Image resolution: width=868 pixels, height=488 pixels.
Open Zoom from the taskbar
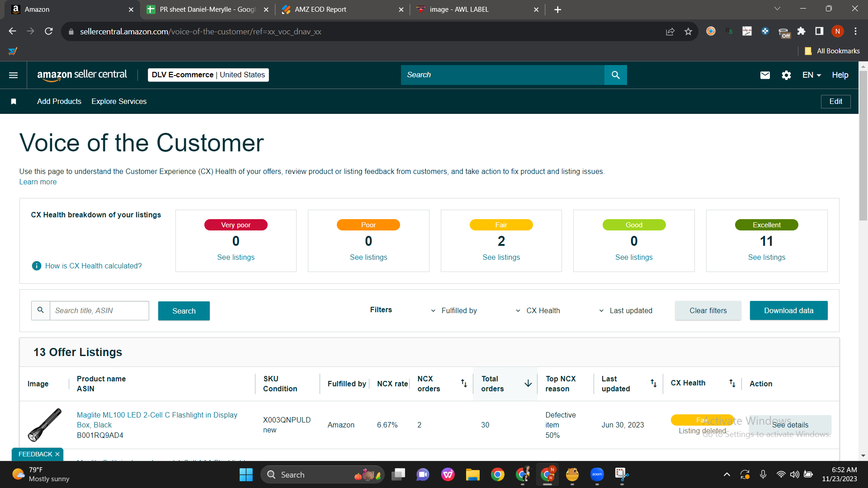(597, 474)
